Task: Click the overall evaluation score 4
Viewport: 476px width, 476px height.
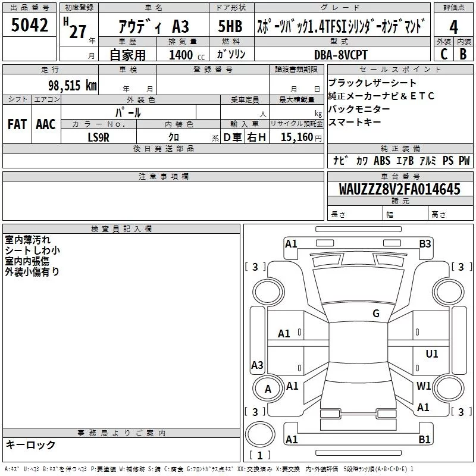Action: tap(453, 27)
